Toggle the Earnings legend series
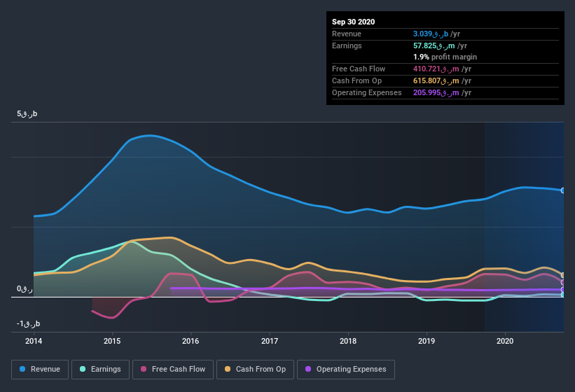This screenshot has height=392, width=575. pyautogui.click(x=100, y=369)
